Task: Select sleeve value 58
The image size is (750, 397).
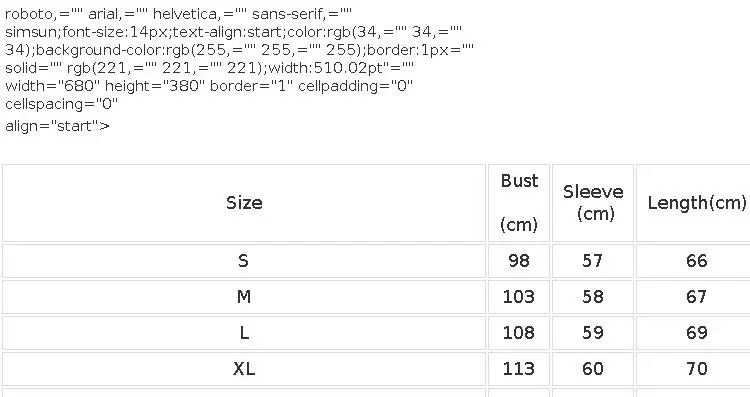Action: click(593, 297)
